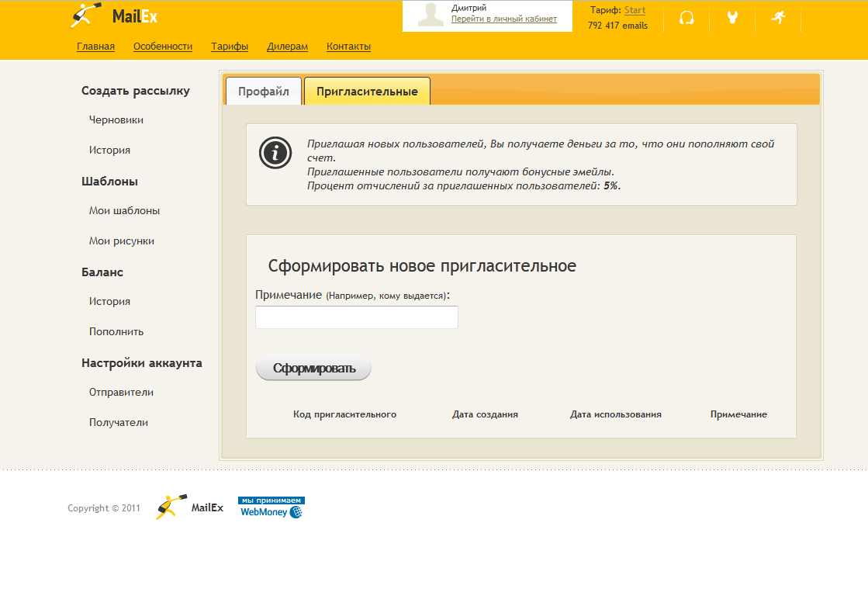
Task: Click the headset support icon
Action: 686,18
